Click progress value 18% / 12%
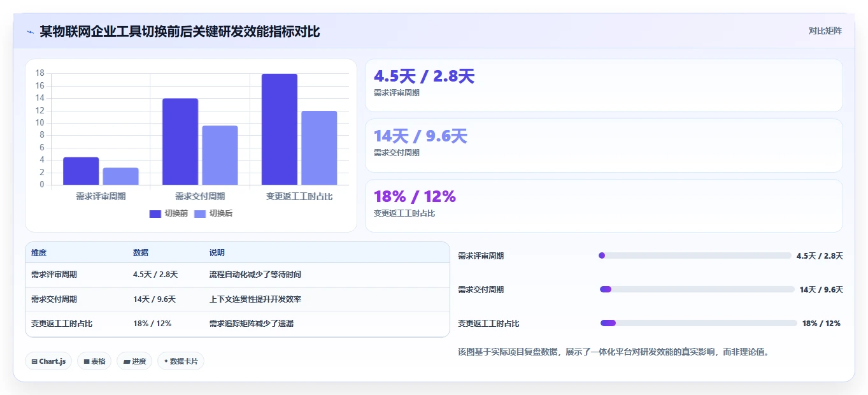868x395 pixels. pos(822,324)
